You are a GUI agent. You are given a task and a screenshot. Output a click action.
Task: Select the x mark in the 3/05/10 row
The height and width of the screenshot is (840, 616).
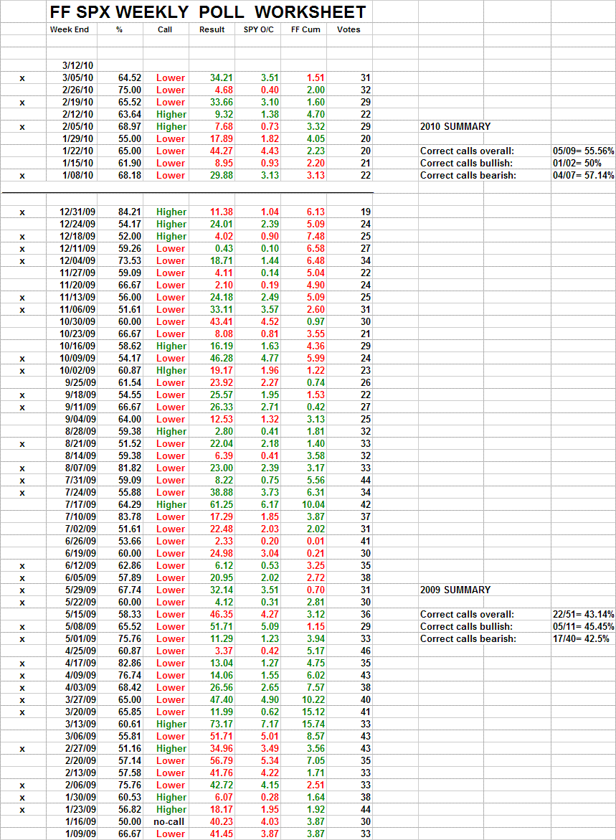tap(22, 78)
